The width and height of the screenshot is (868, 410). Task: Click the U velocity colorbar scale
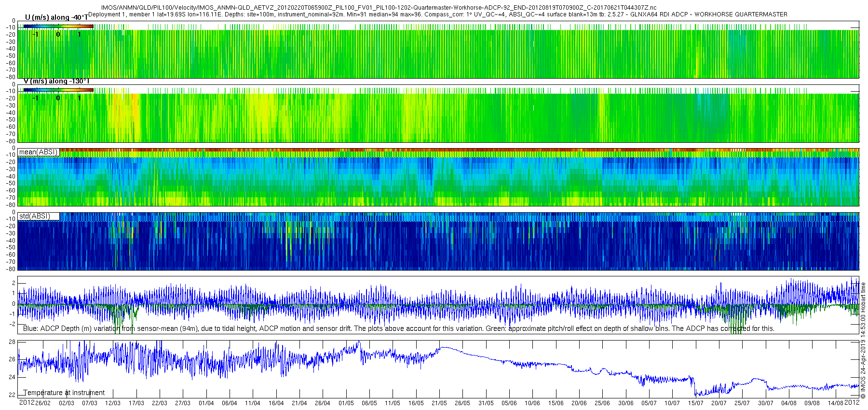58,26
